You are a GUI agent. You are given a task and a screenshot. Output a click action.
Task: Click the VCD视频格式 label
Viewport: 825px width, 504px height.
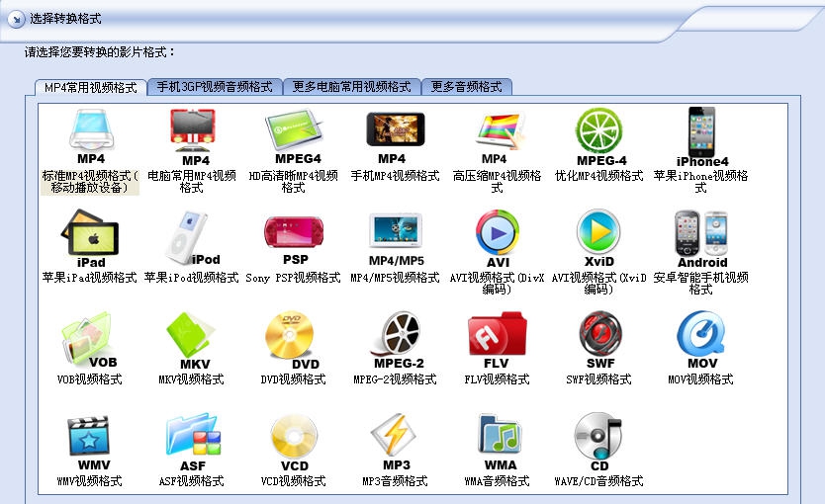pos(293,481)
